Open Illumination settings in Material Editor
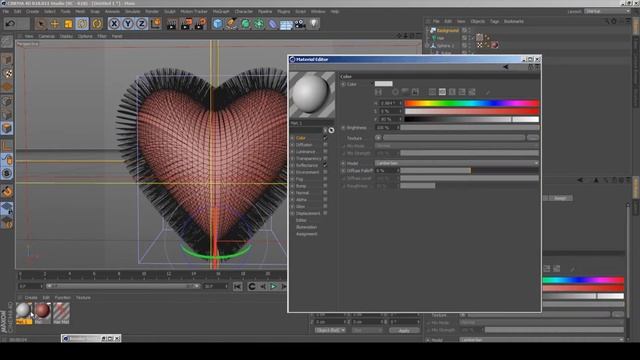The width and height of the screenshot is (640, 360). point(306,227)
